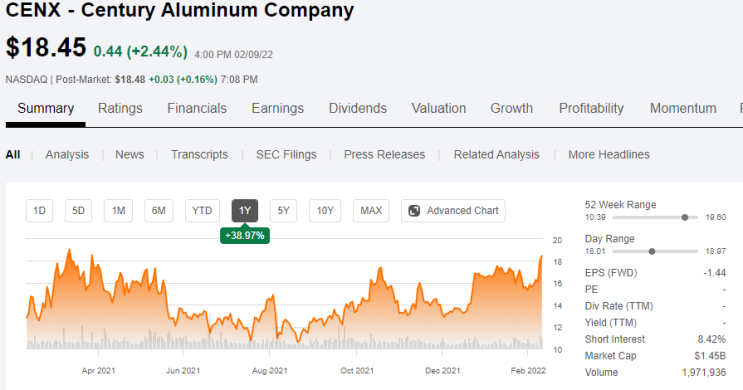This screenshot has width=743, height=390.
Task: Choose the 6M chart period
Action: tap(159, 211)
